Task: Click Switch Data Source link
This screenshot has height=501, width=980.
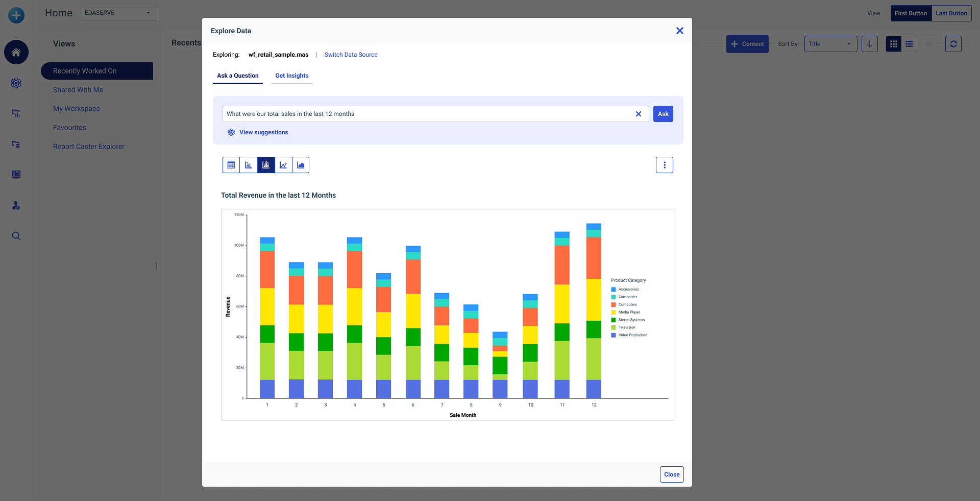Action: pos(351,55)
